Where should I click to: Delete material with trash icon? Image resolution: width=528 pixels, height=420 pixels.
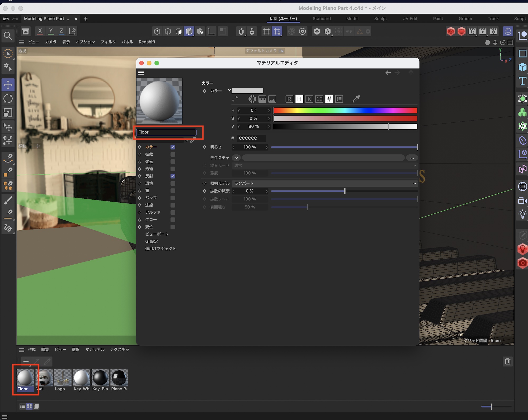pos(507,361)
